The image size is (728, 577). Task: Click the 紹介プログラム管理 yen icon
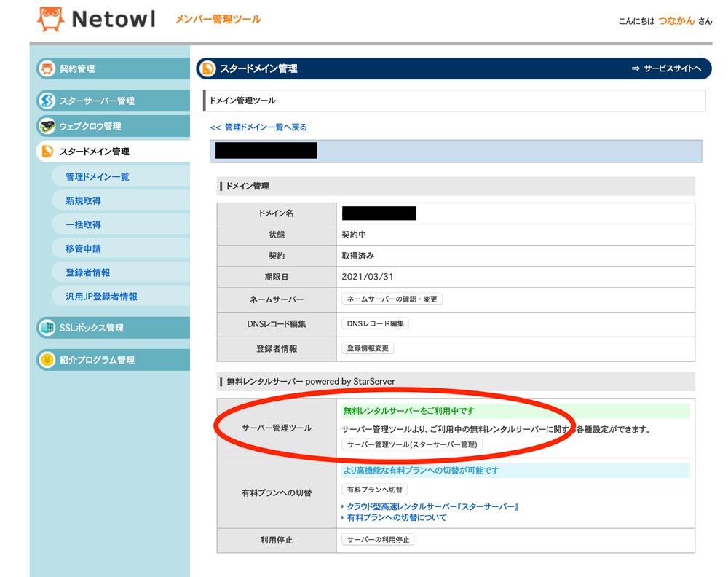tap(47, 360)
